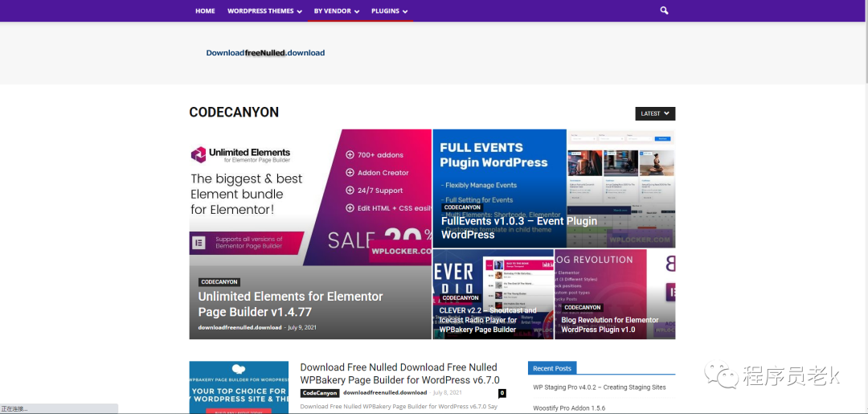Open the search magnifier icon
868x414 pixels.
point(665,10)
